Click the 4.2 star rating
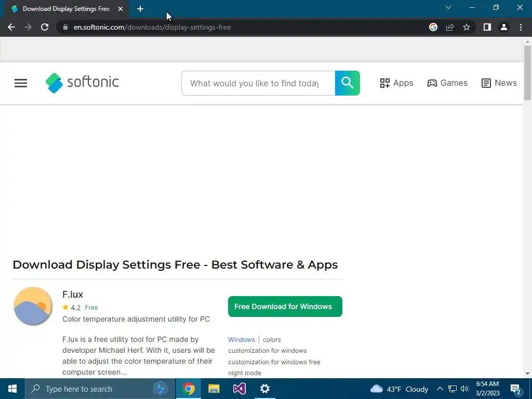 click(x=72, y=308)
